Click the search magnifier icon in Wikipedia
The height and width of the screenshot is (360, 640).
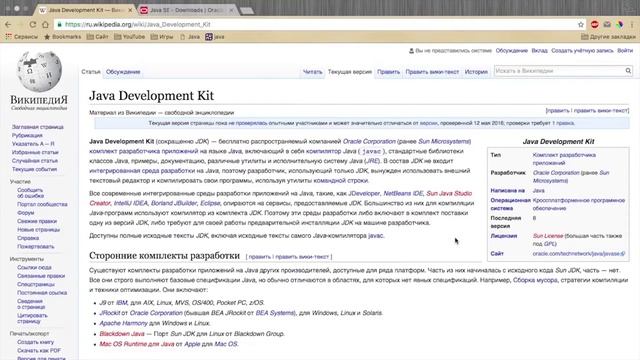628,71
